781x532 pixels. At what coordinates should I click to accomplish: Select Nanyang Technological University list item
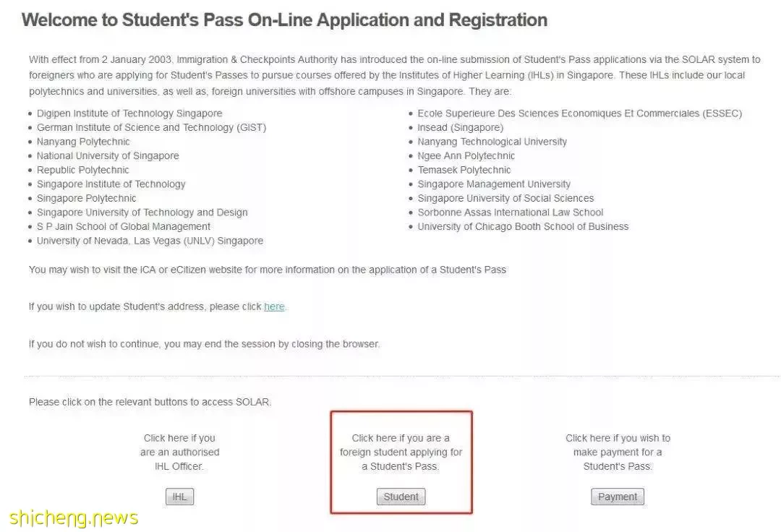pos(492,142)
